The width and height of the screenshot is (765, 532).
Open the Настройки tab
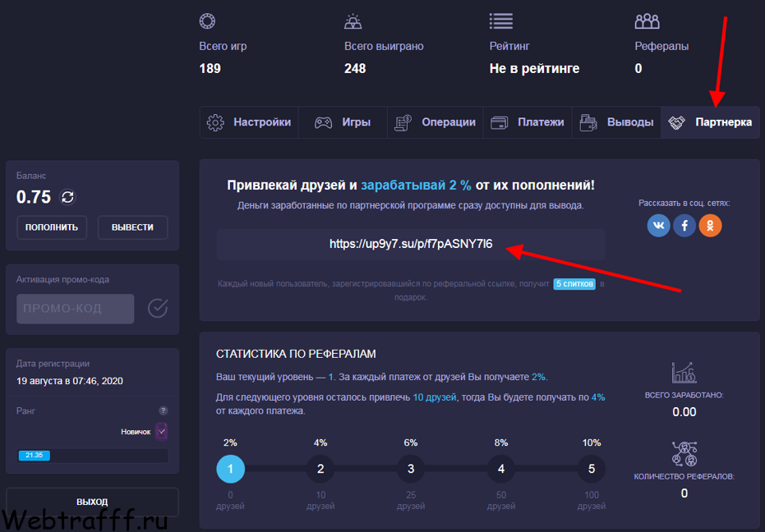click(x=249, y=122)
